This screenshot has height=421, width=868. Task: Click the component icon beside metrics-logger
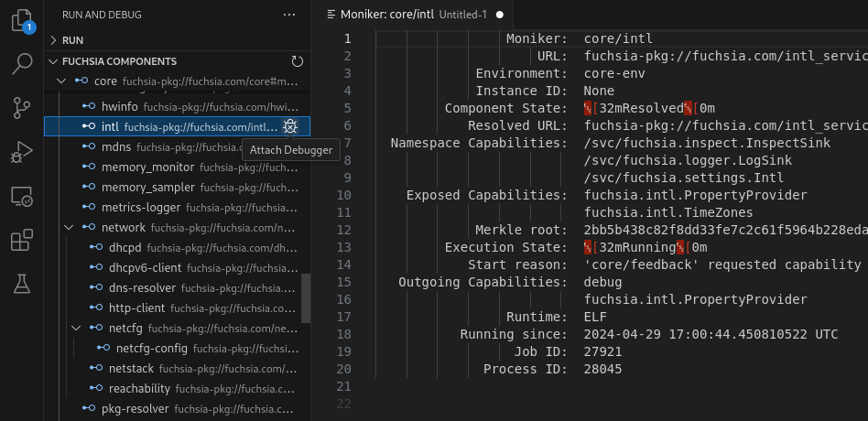coord(88,208)
